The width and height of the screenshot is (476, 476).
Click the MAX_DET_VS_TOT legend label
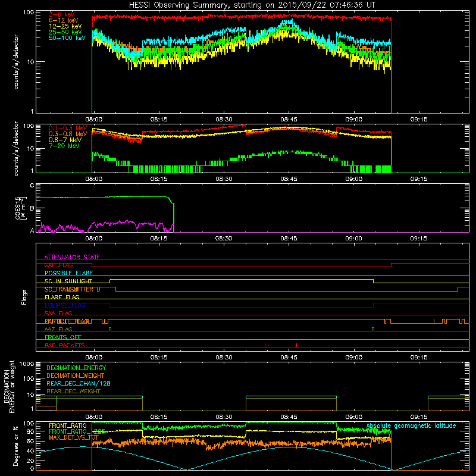point(74,437)
